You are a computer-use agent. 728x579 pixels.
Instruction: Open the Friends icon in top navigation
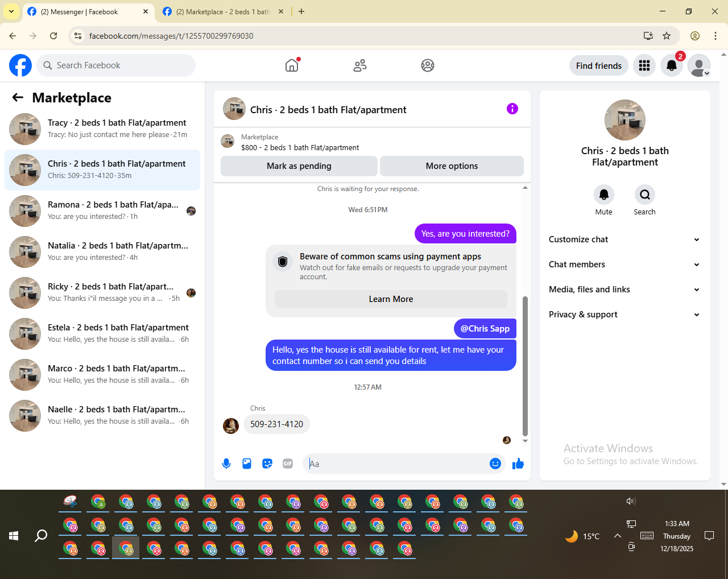(x=360, y=65)
